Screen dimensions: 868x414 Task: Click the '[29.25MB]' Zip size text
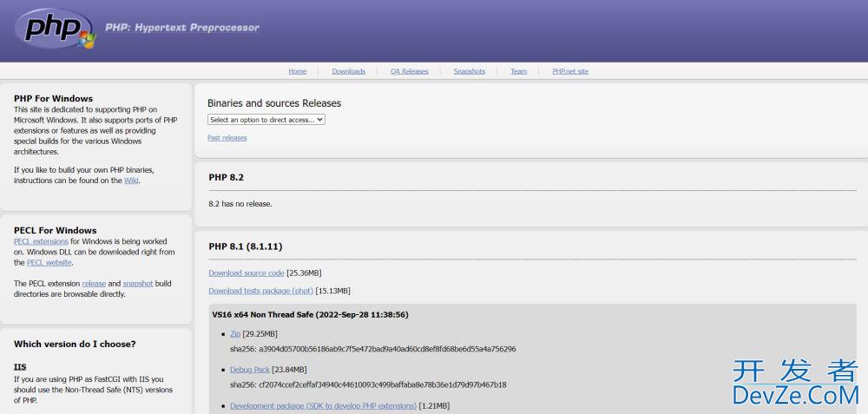(260, 334)
